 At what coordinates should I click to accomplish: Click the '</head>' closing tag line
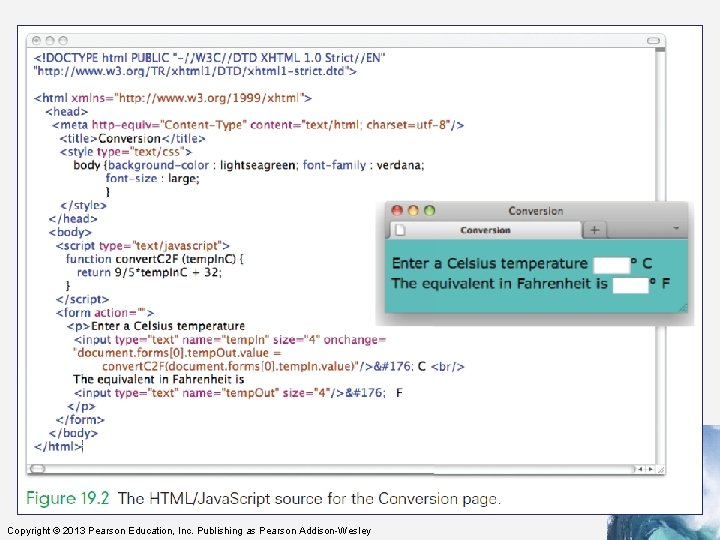[73, 219]
